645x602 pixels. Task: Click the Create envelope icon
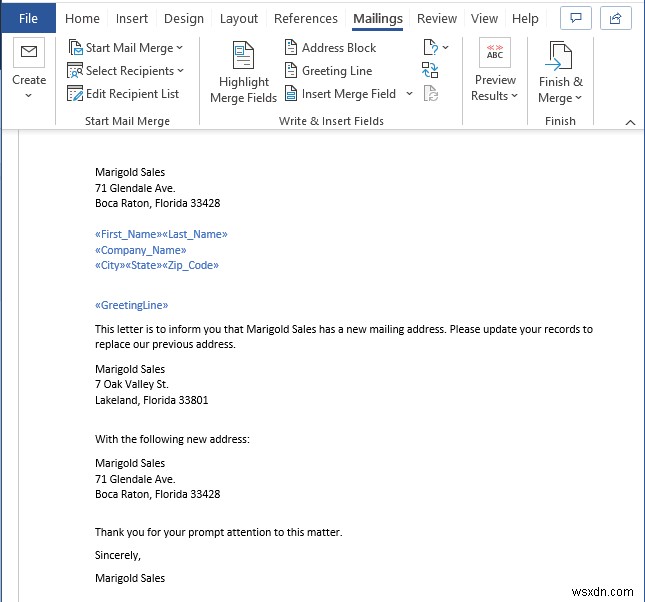[29, 52]
